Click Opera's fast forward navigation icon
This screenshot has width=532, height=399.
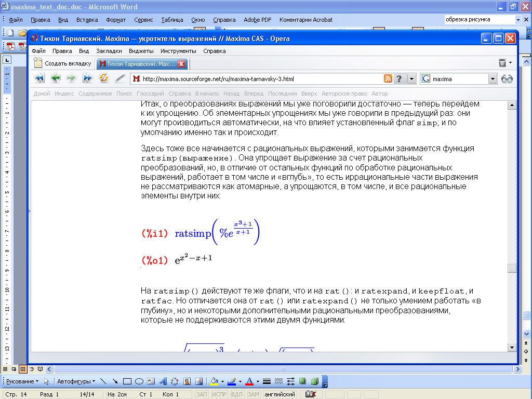point(87,78)
